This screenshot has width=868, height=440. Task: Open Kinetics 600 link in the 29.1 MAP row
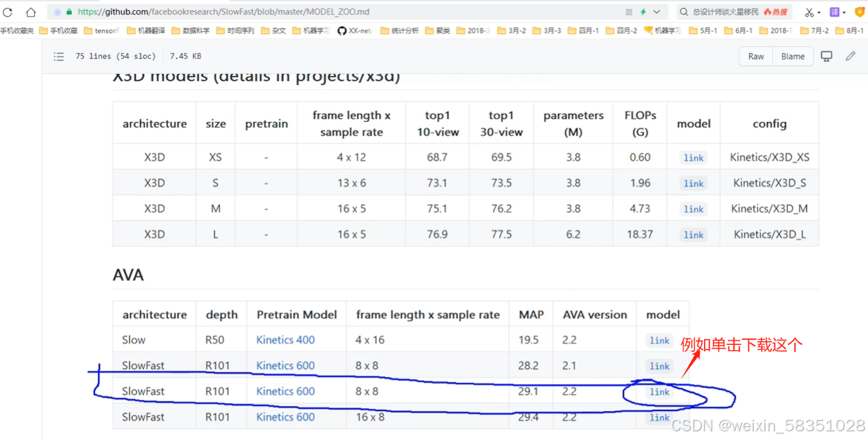[x=285, y=391]
